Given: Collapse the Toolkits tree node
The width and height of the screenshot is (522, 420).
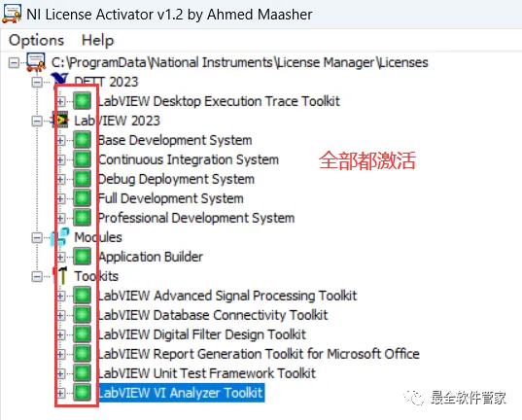Looking at the screenshot, I should click(37, 276).
